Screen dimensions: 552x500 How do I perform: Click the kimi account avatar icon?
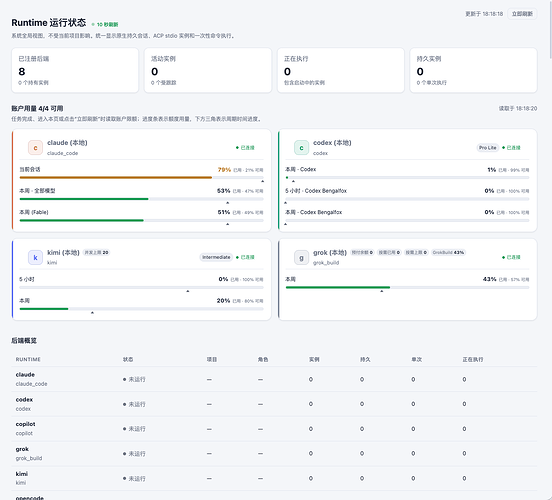(x=35, y=257)
